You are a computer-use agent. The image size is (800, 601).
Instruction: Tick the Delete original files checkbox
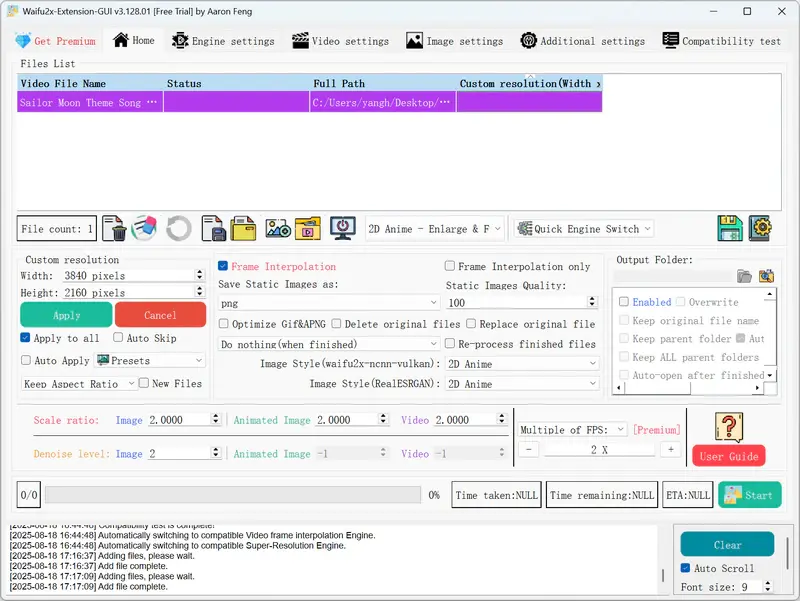338,324
